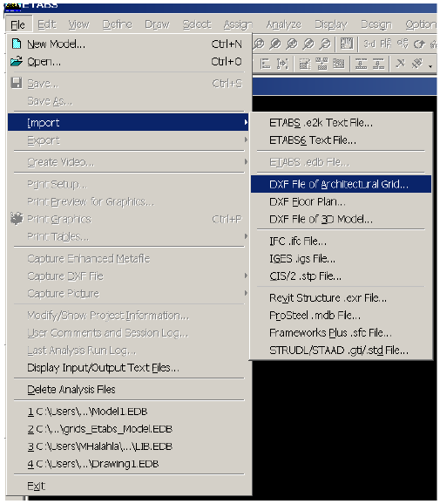This screenshot has height=504, width=440.
Task: Click the crossed diagonal arrow icon
Action: click(x=400, y=63)
